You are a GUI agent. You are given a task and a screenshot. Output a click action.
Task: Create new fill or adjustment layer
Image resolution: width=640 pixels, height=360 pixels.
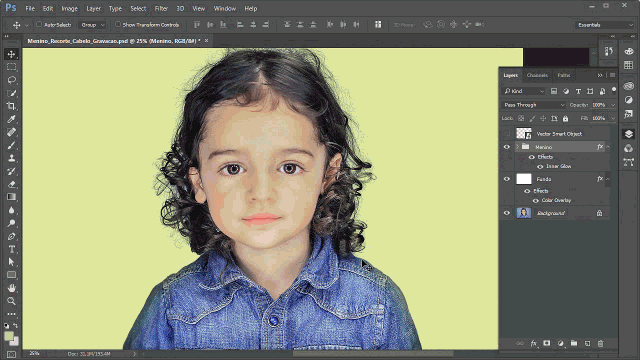[560, 344]
